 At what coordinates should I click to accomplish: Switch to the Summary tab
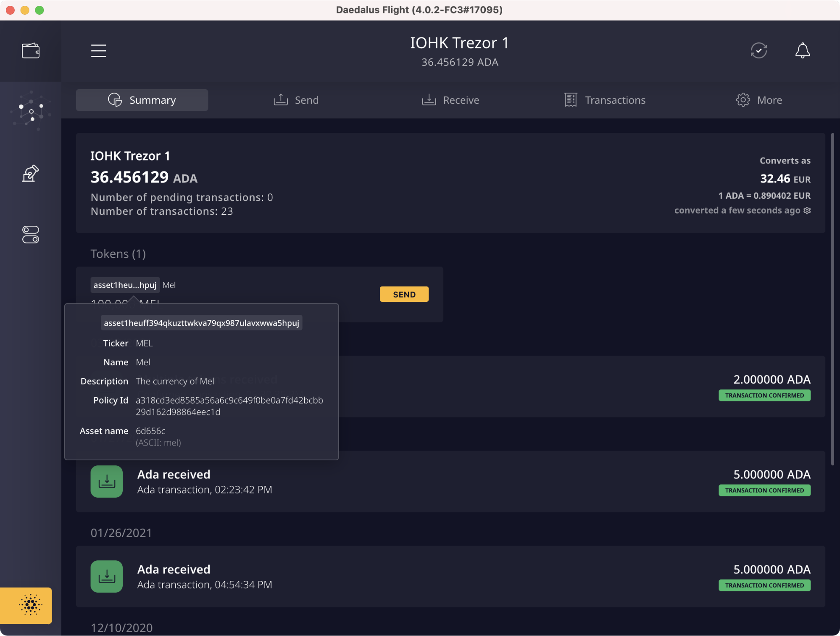[142, 100]
